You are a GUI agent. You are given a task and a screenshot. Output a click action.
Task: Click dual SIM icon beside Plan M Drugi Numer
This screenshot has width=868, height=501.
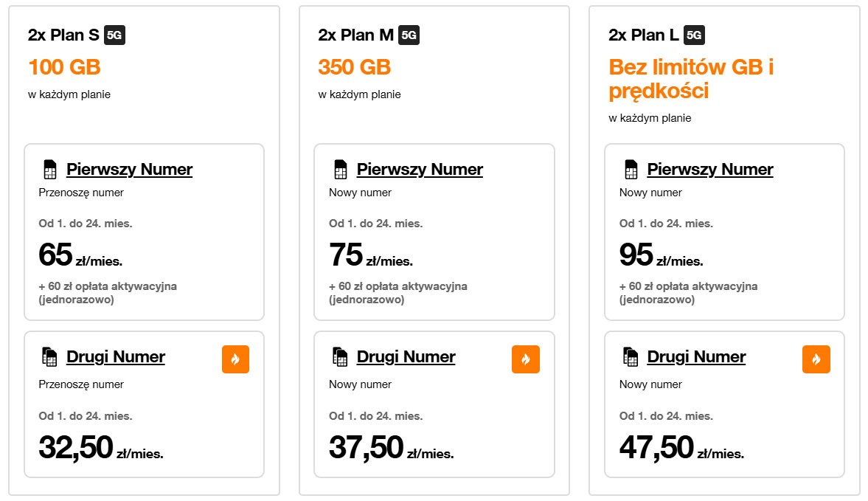pyautogui.click(x=340, y=357)
